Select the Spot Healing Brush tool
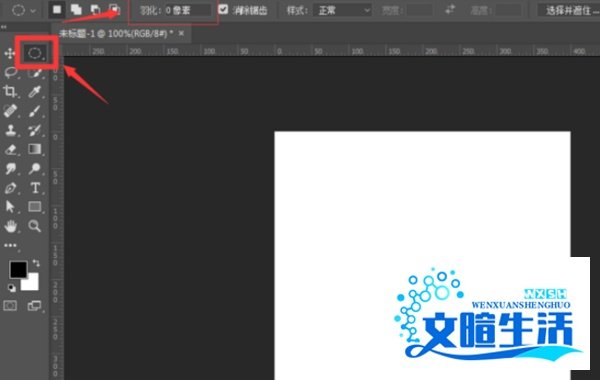Viewport: 600px width, 380px height. [x=10, y=111]
